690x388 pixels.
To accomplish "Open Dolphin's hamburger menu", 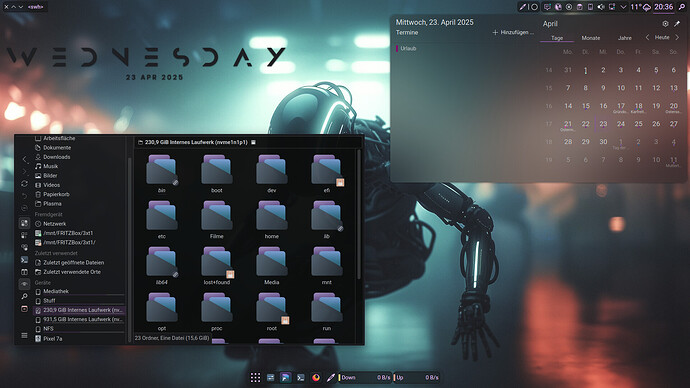I will click(x=25, y=335).
